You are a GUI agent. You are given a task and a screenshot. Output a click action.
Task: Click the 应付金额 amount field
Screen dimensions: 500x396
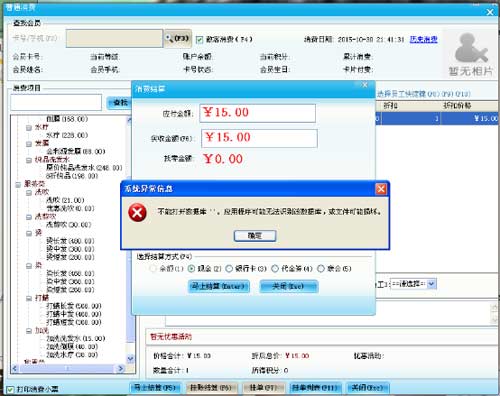point(258,113)
